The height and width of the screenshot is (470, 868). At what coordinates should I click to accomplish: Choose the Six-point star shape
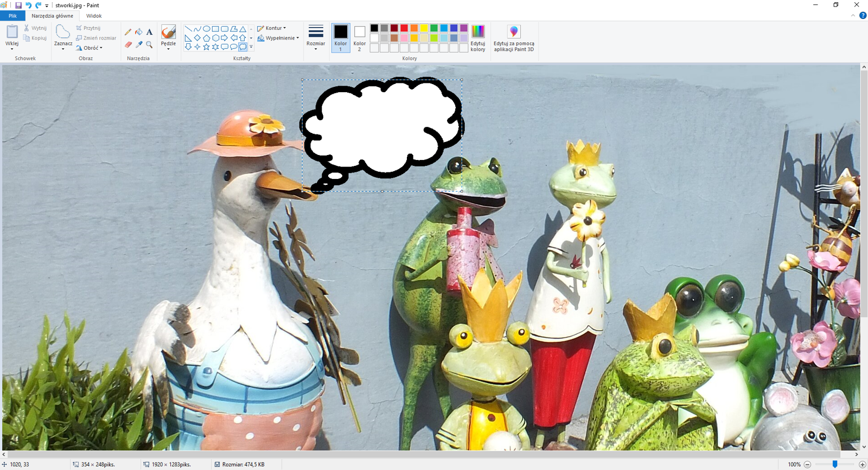(x=215, y=47)
